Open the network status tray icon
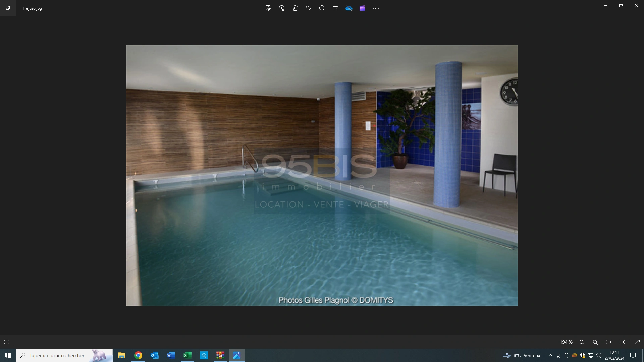644x362 pixels. point(591,355)
